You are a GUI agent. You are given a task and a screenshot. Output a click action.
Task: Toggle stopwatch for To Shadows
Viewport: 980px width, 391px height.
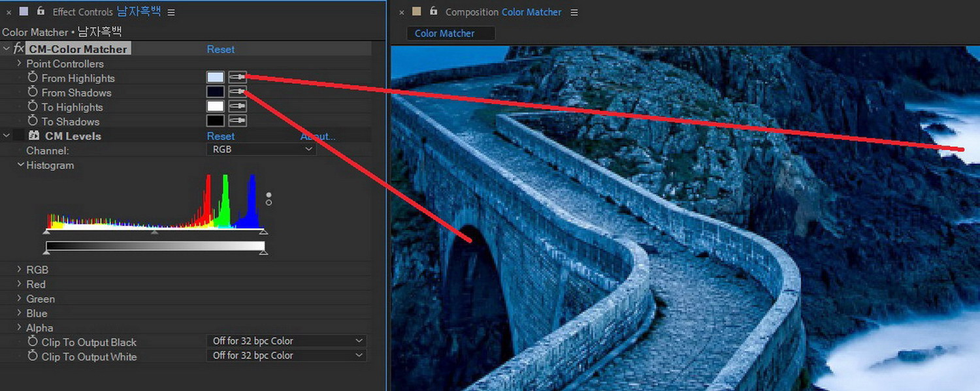pos(33,121)
